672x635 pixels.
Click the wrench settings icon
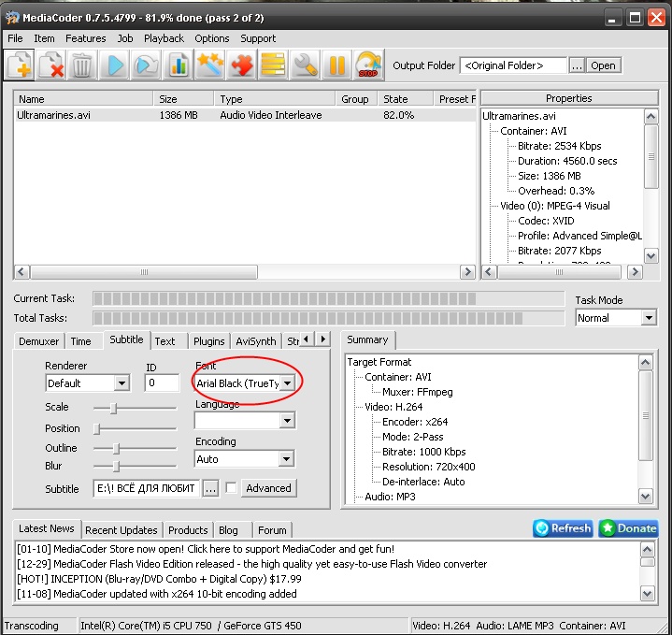305,65
